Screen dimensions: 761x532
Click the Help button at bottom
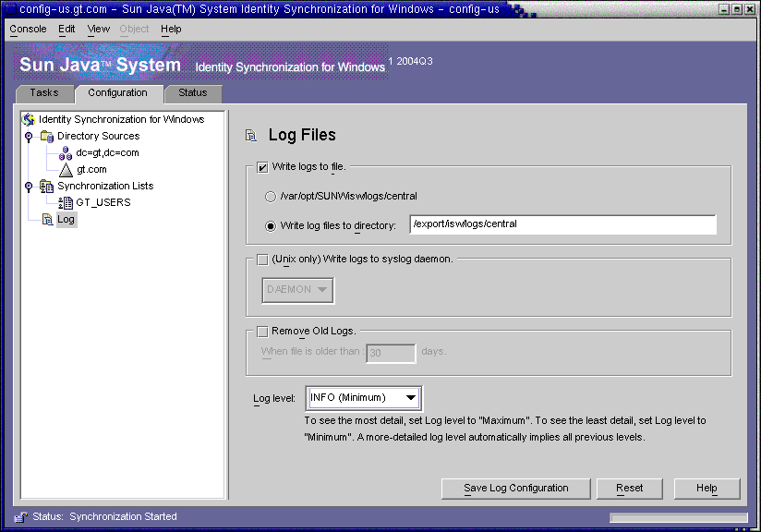coord(707,489)
